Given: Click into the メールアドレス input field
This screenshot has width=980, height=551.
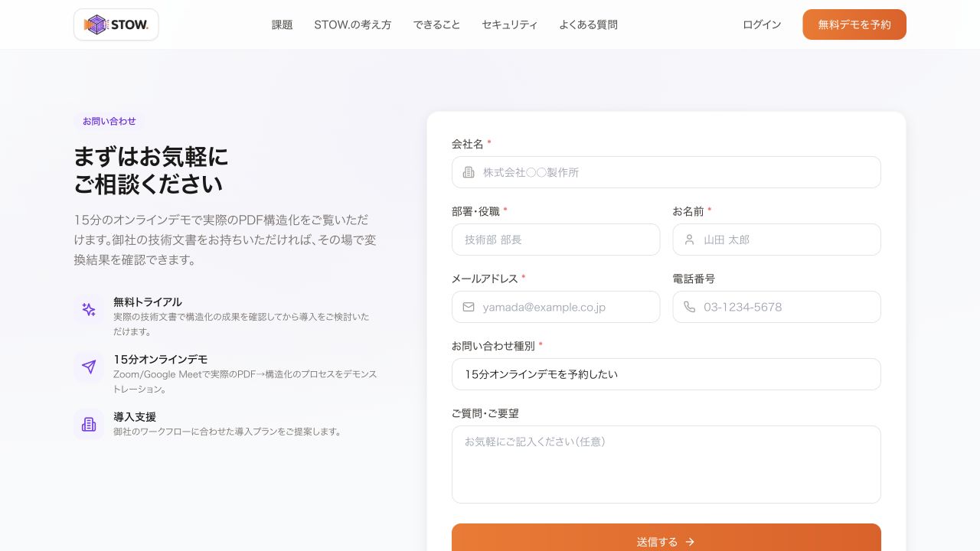Looking at the screenshot, I should pos(556,307).
